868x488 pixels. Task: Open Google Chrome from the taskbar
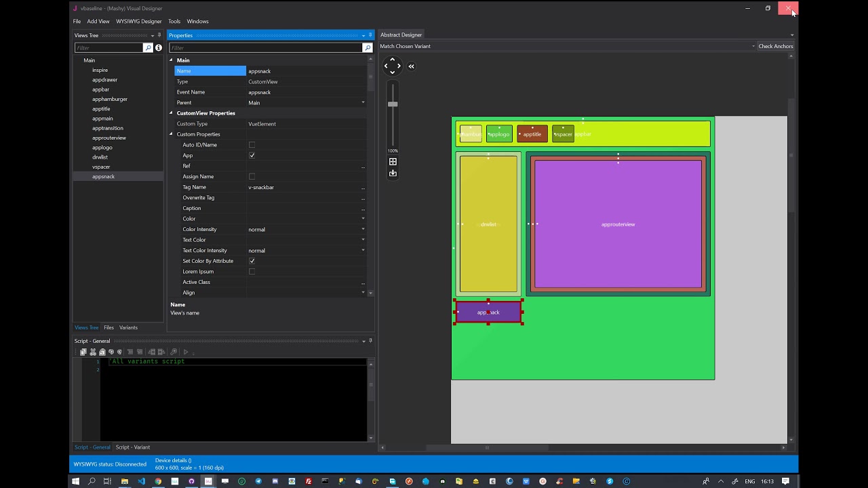[158, 481]
